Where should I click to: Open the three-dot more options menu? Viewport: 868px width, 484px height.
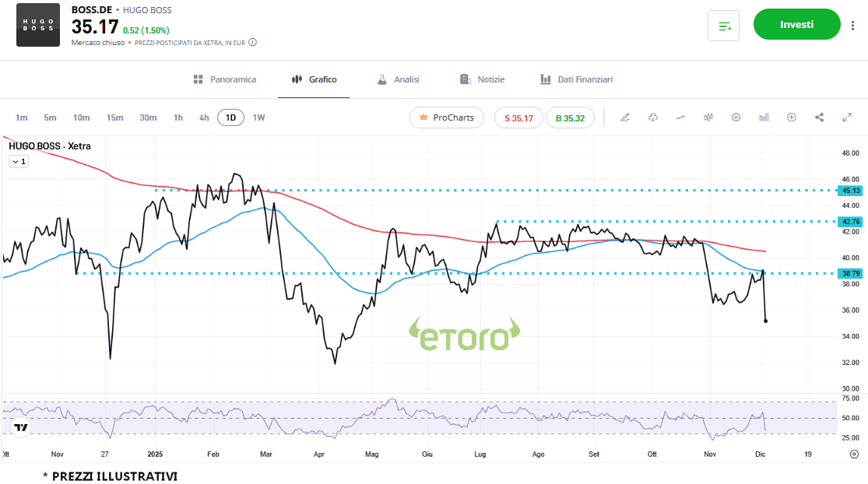click(852, 26)
